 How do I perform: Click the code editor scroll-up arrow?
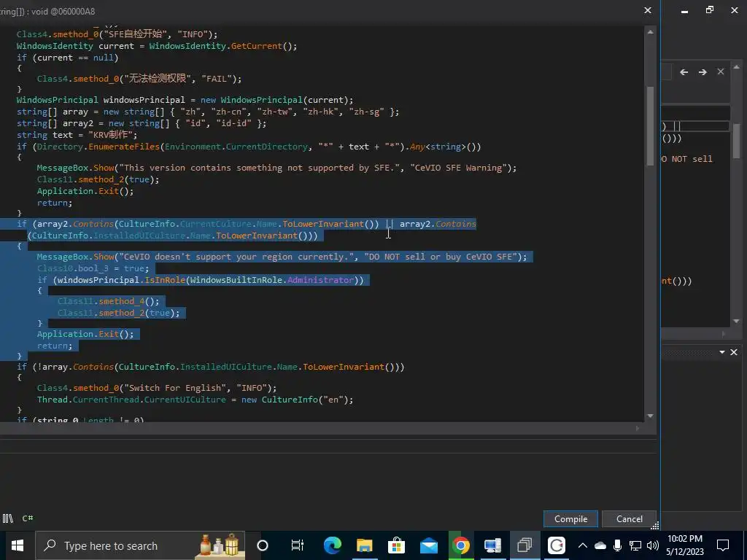pos(650,31)
